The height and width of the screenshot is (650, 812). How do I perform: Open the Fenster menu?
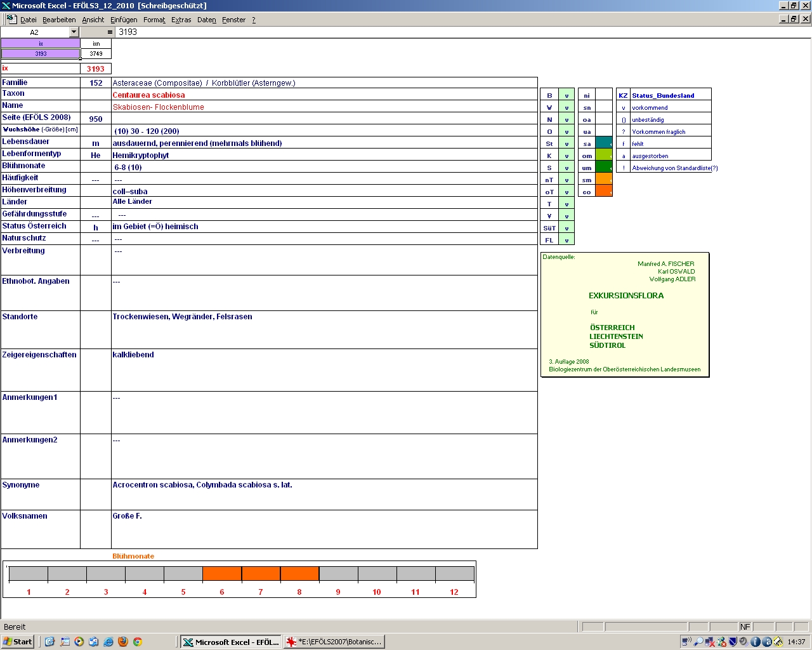233,20
